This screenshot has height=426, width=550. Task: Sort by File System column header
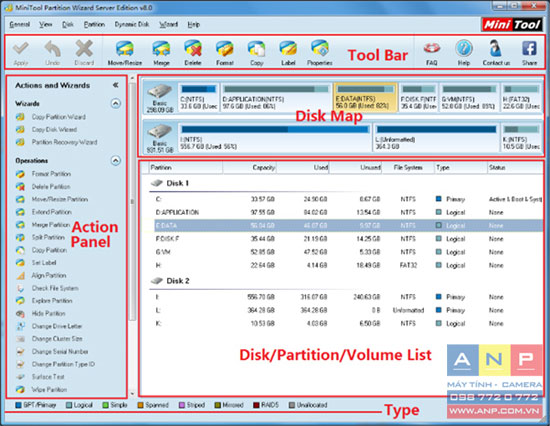pos(408,167)
